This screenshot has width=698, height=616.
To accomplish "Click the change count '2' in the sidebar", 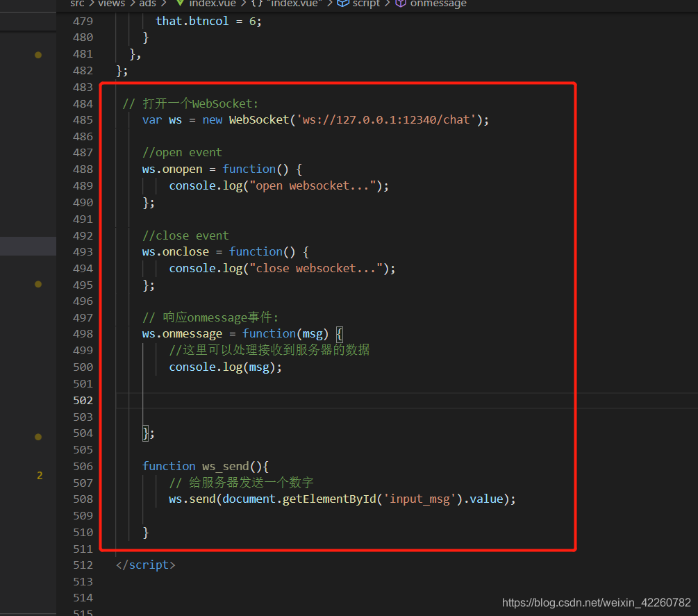I will pos(40,476).
